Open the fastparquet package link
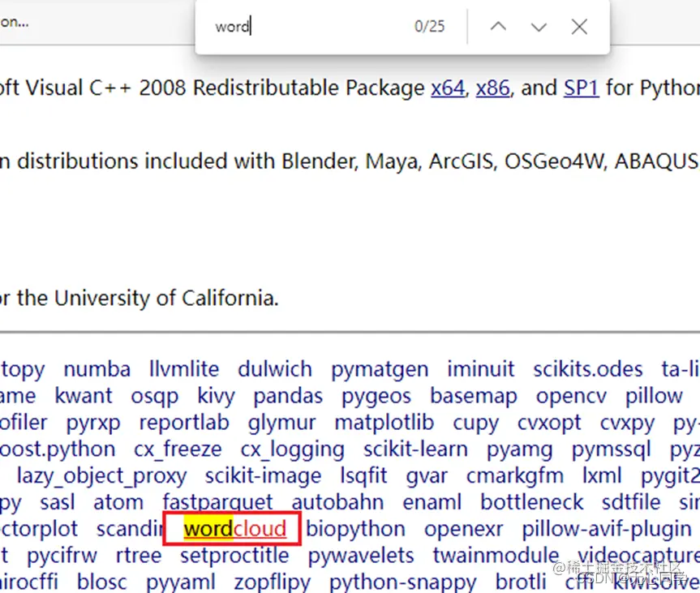This screenshot has width=700, height=593. (217, 502)
